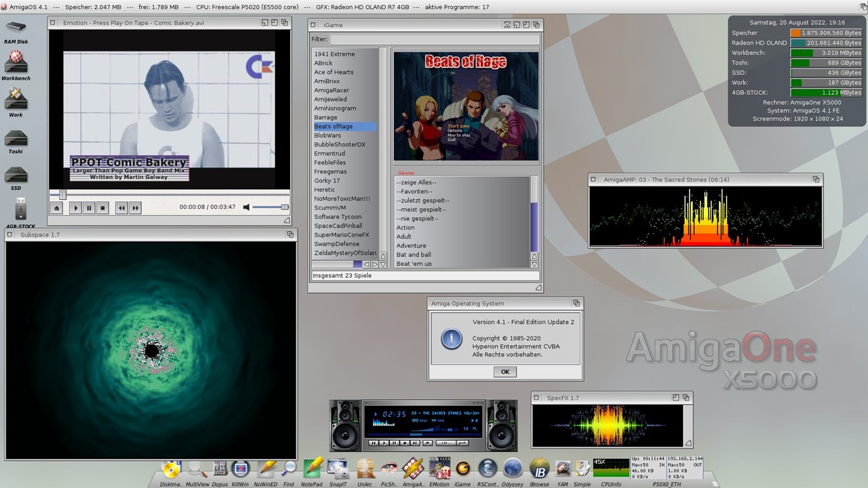Click the IBrowse dock icon

[538, 469]
